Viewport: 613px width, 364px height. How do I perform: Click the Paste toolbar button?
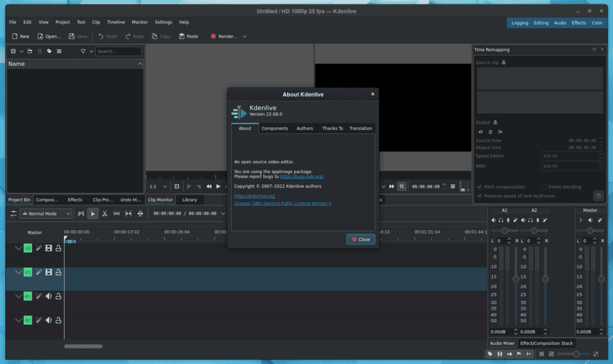(189, 37)
